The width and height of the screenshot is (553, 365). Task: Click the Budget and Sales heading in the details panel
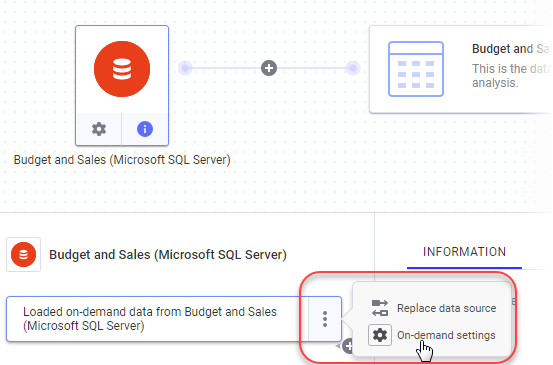(x=168, y=255)
